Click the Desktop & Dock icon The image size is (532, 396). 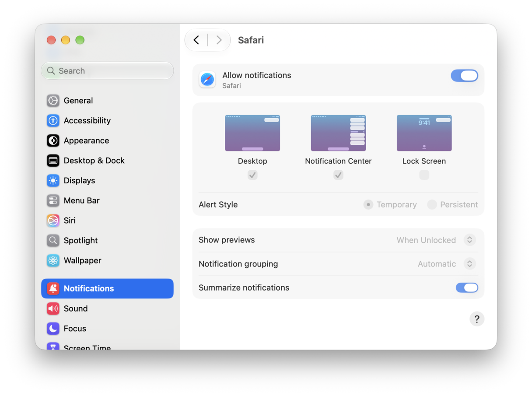coord(53,161)
